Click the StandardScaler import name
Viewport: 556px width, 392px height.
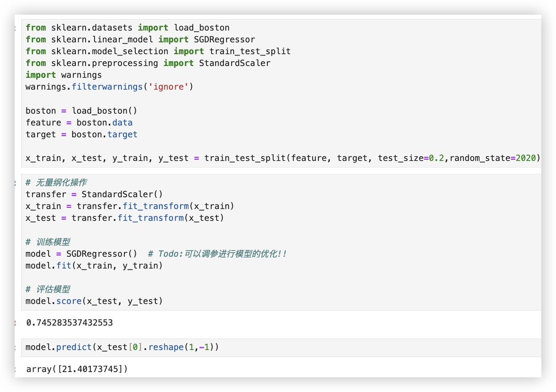click(234, 63)
